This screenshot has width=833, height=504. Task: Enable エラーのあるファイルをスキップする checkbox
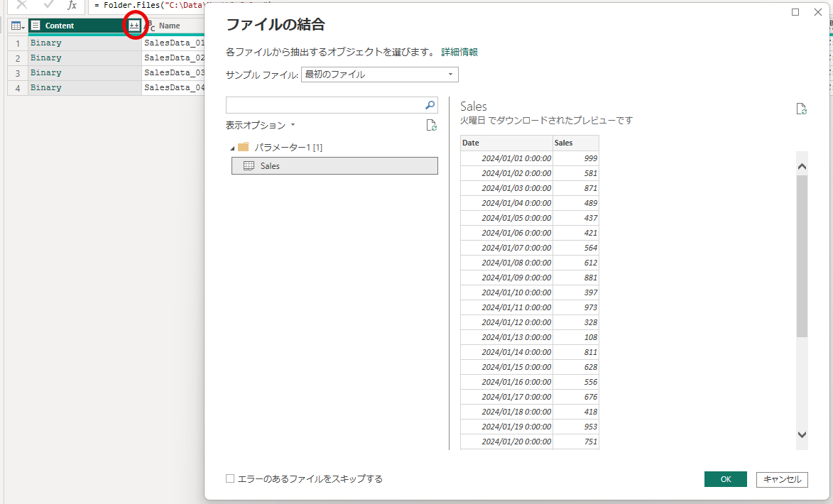click(230, 478)
